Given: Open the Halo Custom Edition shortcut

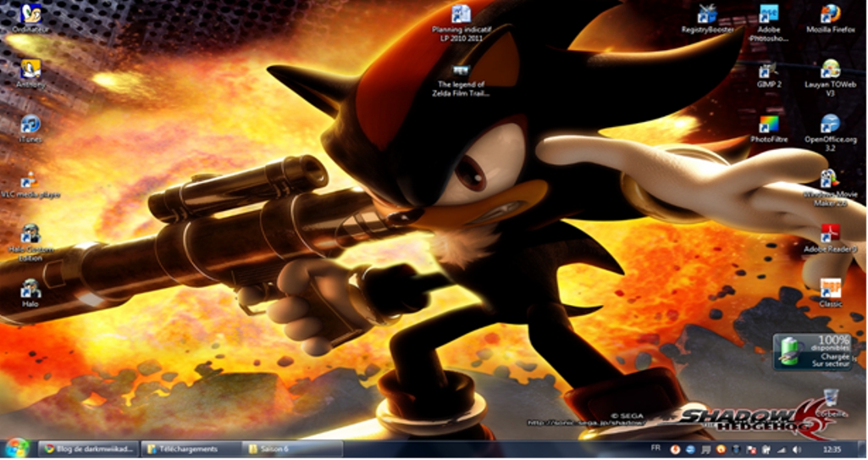Looking at the screenshot, I should [30, 243].
